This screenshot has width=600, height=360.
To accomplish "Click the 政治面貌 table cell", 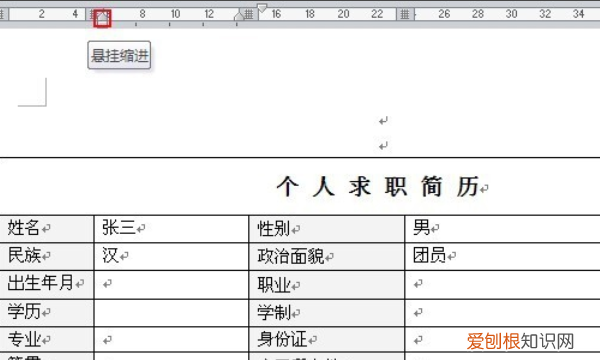I will pyautogui.click(x=327, y=256).
